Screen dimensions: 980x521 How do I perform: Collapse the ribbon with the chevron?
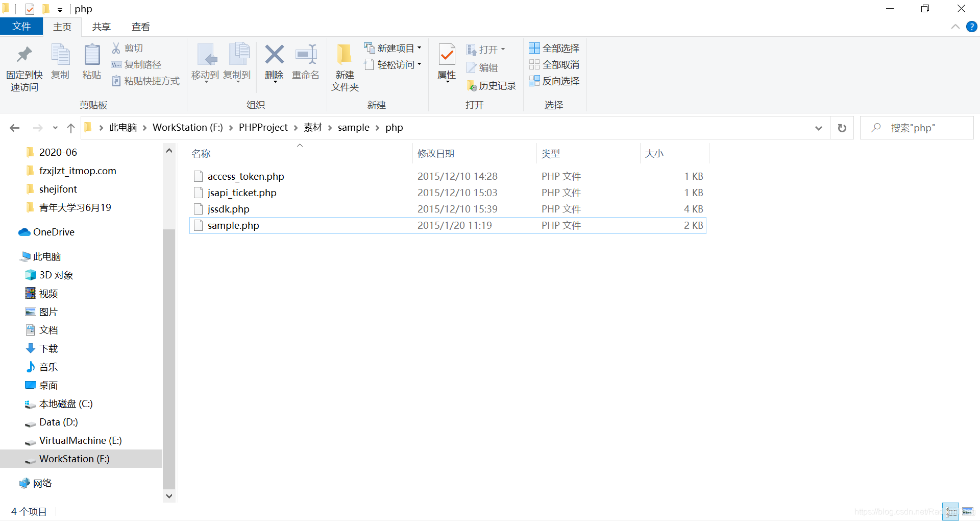(955, 27)
